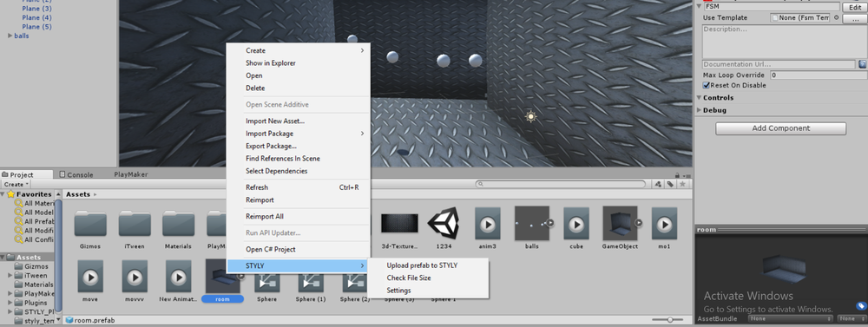
Task: Click the favorites star icon in Project toolbar
Action: tap(682, 184)
